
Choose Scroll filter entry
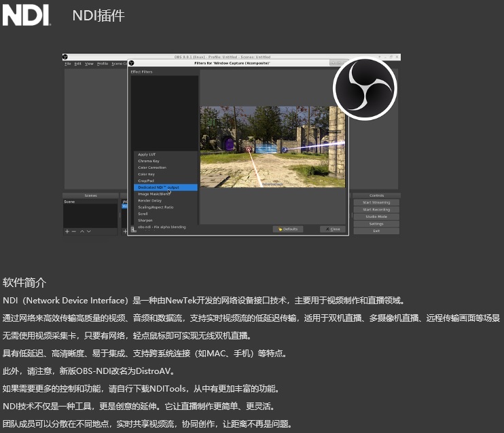(x=166, y=214)
